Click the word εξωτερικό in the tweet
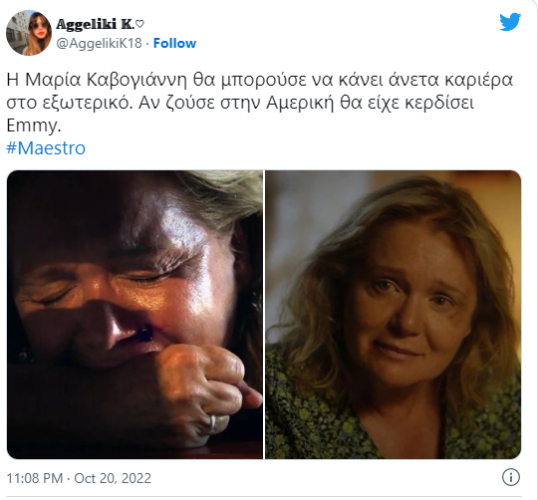Viewport: 538px width, 500px height. click(x=87, y=103)
